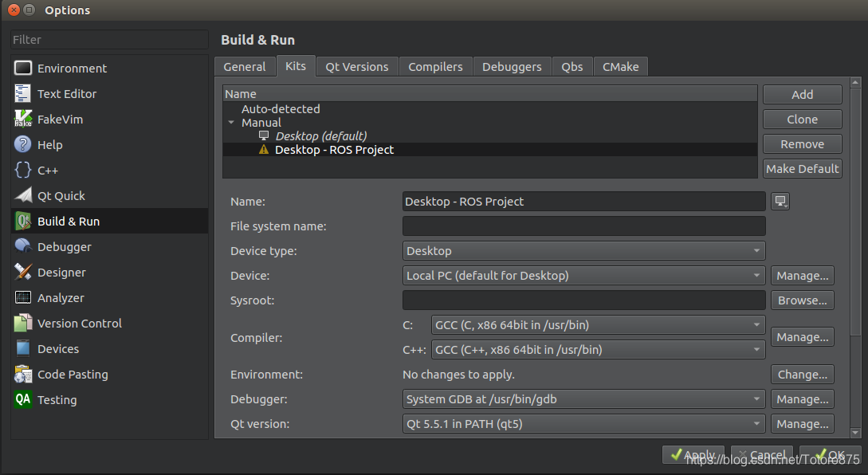The height and width of the screenshot is (475, 868).
Task: Collapse the Manual kits tree group
Action: coord(231,123)
